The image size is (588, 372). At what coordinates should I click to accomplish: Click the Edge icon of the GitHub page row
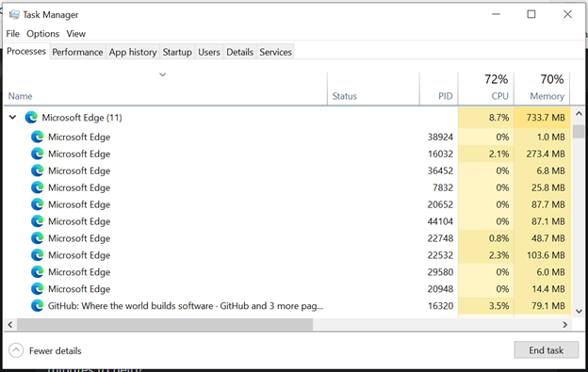tap(37, 306)
